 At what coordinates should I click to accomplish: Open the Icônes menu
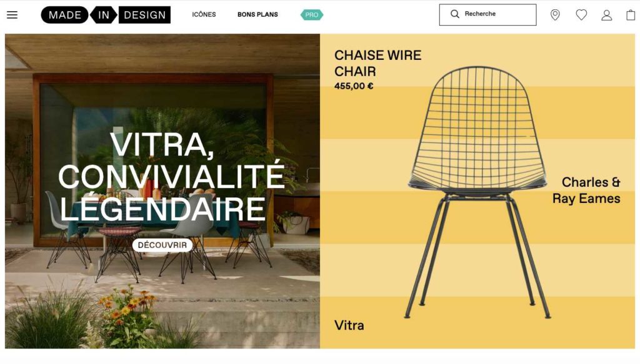(204, 15)
